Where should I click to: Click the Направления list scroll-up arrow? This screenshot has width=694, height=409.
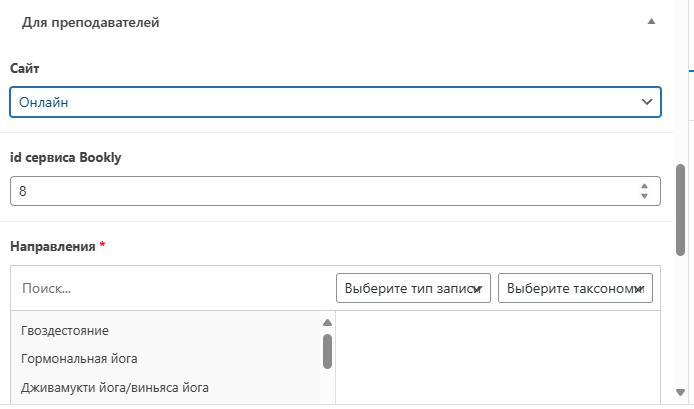327,323
